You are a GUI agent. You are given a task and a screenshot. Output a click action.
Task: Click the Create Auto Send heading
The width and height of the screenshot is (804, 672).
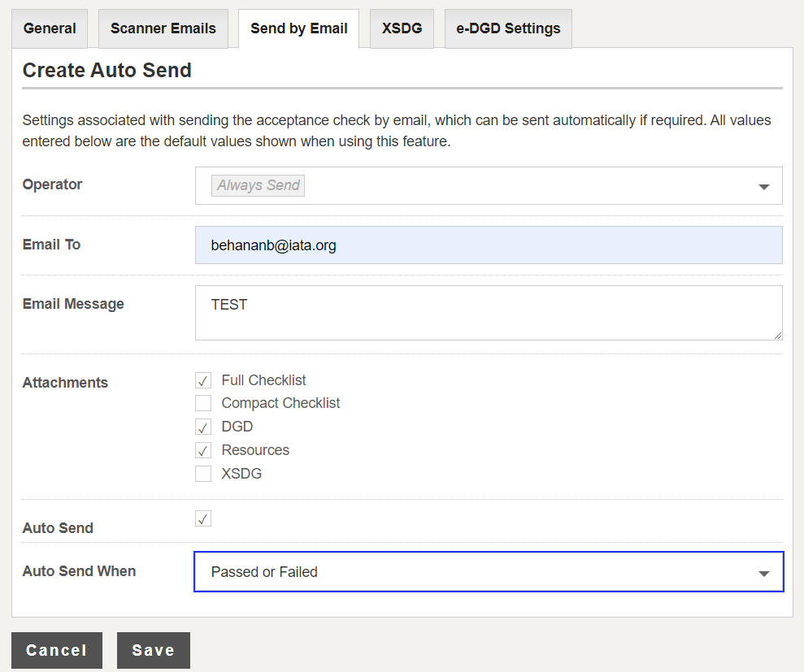106,70
